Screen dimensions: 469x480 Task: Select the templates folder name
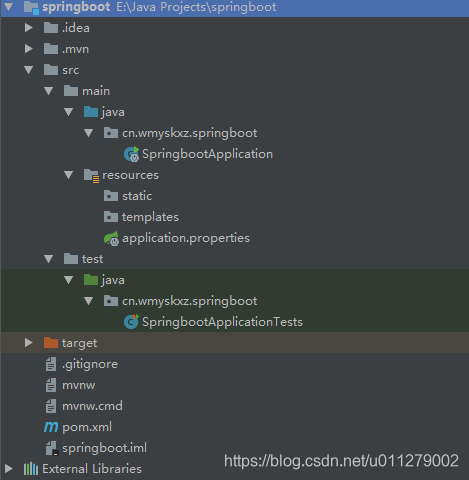[x=150, y=217]
